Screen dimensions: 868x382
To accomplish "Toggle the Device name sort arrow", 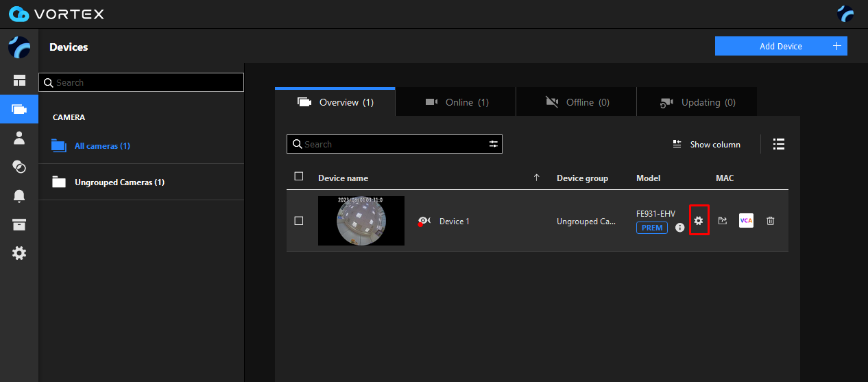I will (537, 178).
